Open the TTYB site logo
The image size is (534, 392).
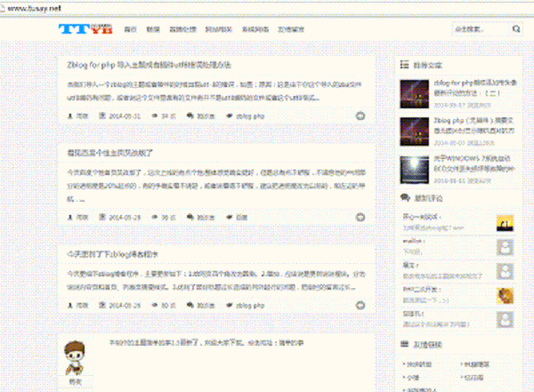[85, 29]
